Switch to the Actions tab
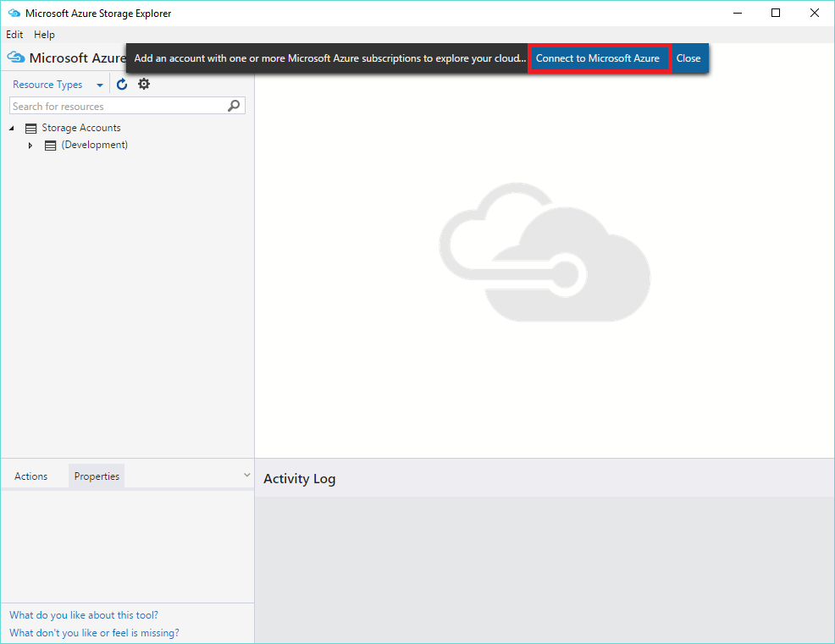The width and height of the screenshot is (835, 644). 31,476
